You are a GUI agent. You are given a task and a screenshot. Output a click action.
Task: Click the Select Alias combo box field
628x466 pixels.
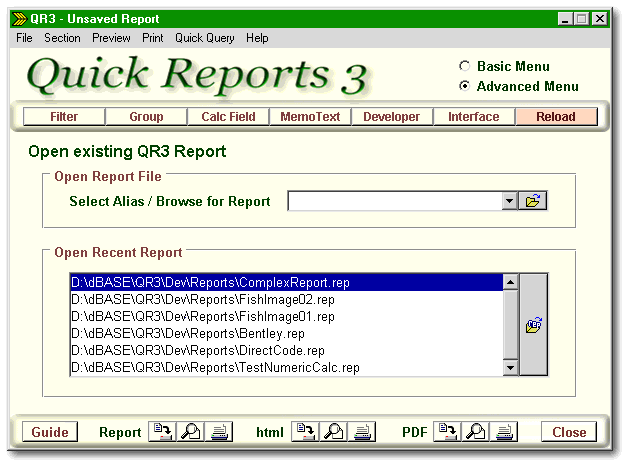tap(395, 201)
